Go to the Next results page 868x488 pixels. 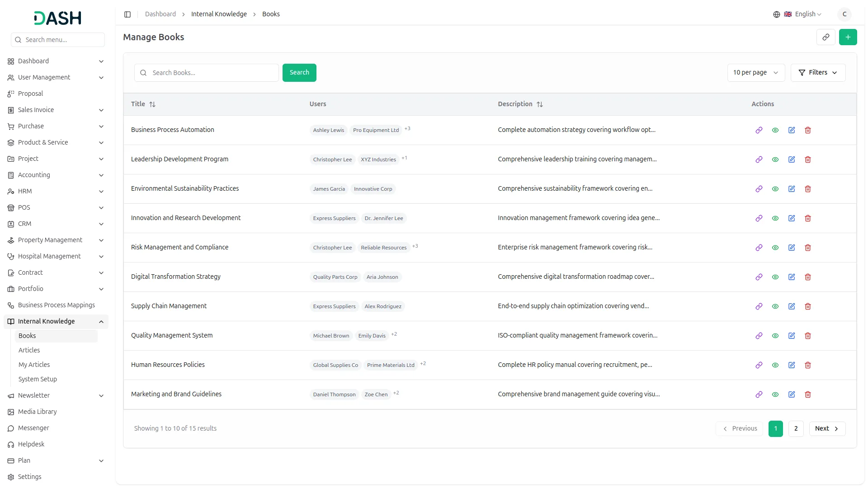(827, 429)
